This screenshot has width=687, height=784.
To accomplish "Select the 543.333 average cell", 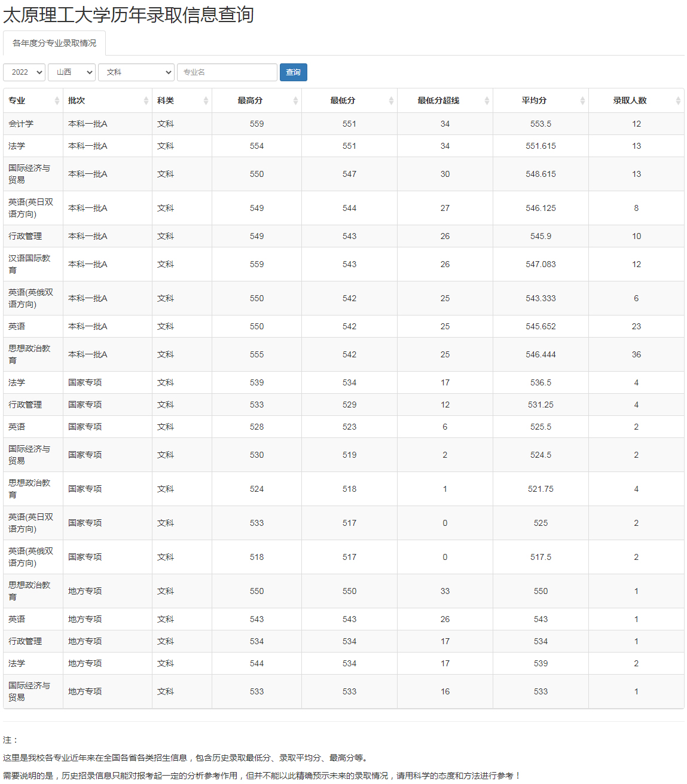I will point(541,298).
